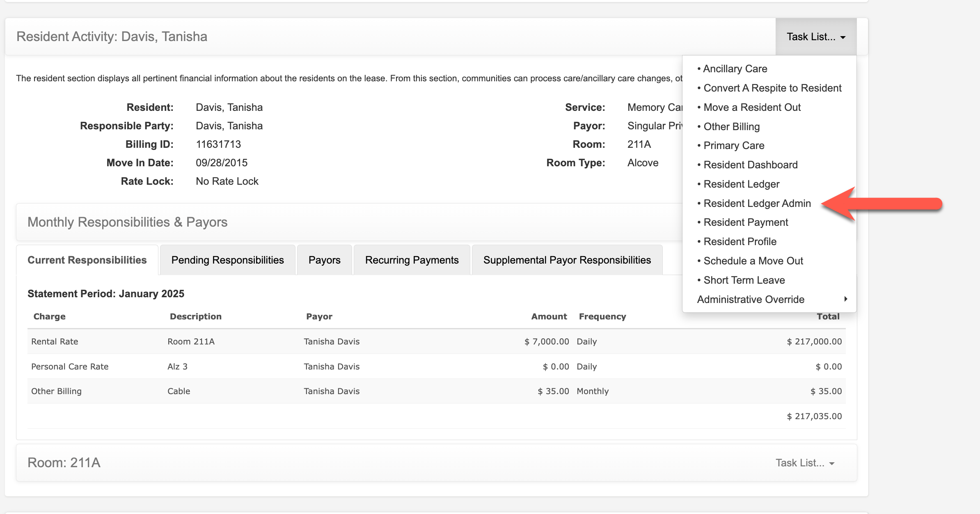
Task: Open the Resident Activity Task List dropdown
Action: [815, 37]
